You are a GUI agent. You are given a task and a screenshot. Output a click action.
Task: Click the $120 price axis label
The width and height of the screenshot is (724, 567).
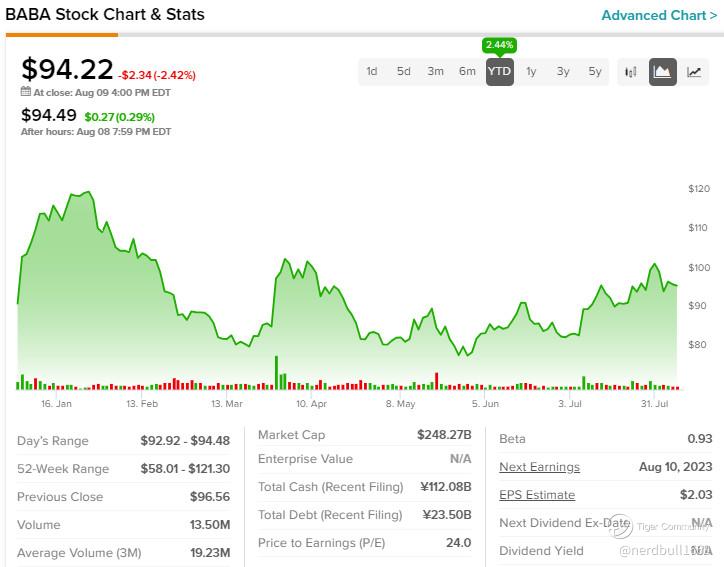coord(699,188)
